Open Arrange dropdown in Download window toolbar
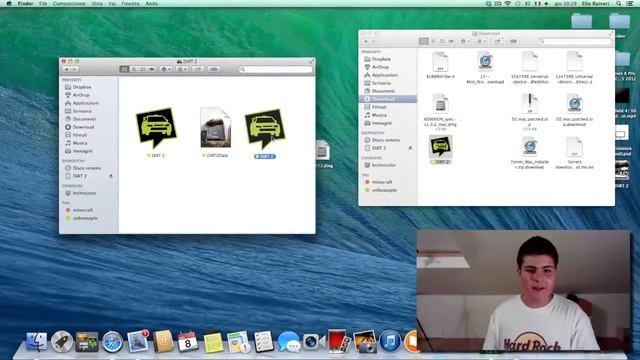The width and height of the screenshot is (640, 360). pyautogui.click(x=482, y=41)
